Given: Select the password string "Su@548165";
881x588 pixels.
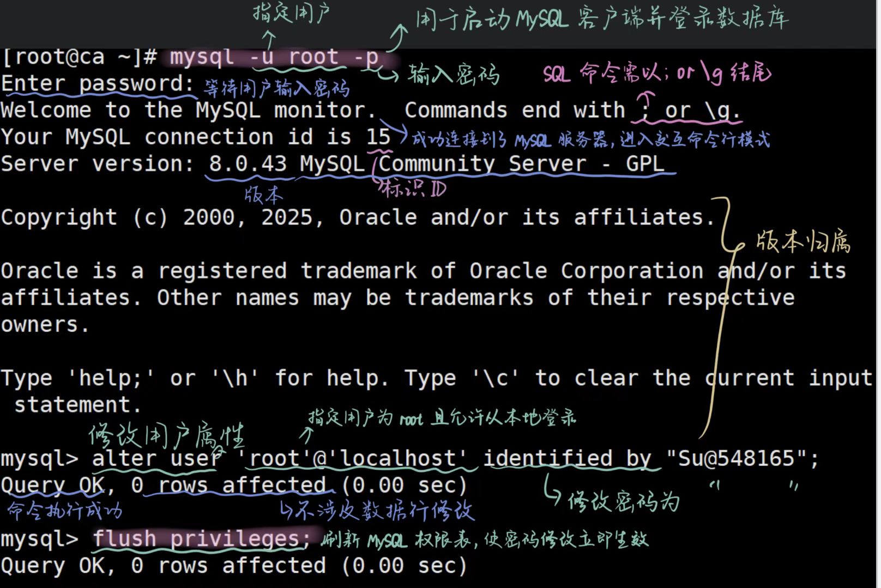Looking at the screenshot, I should click(743, 459).
